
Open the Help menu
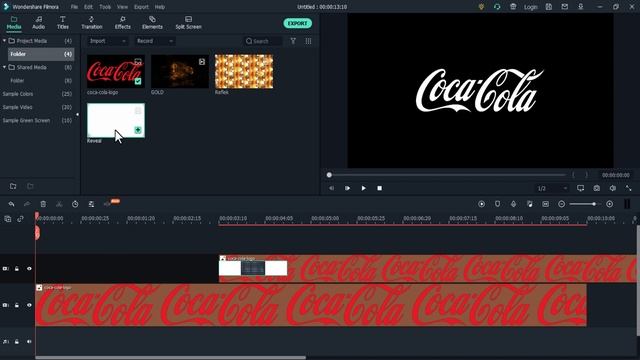[x=160, y=7]
